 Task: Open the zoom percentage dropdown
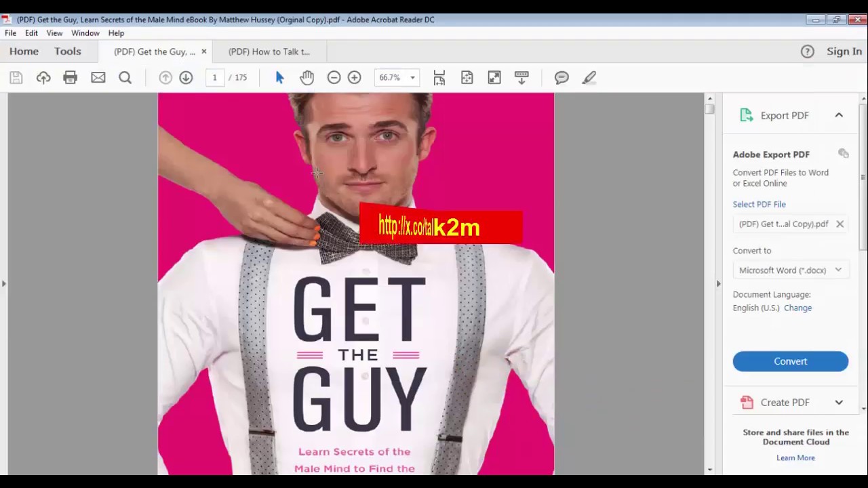point(412,78)
